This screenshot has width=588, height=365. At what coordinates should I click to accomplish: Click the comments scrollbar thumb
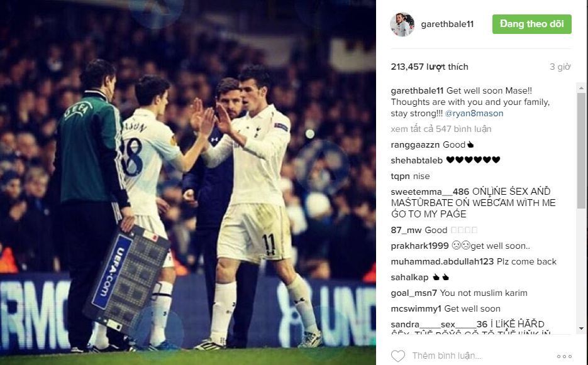pos(581,151)
